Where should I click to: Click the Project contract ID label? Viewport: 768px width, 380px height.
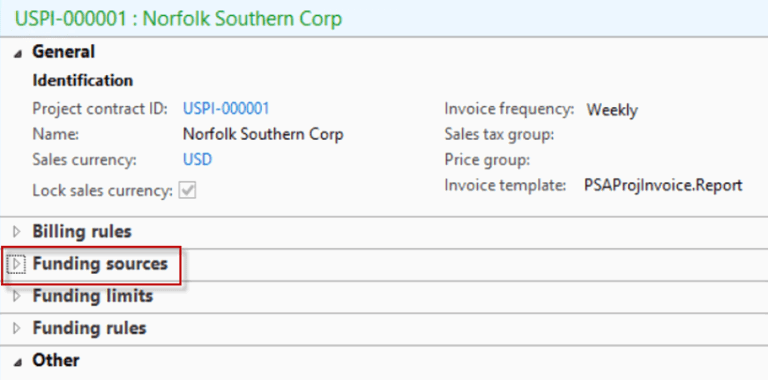tap(100, 108)
